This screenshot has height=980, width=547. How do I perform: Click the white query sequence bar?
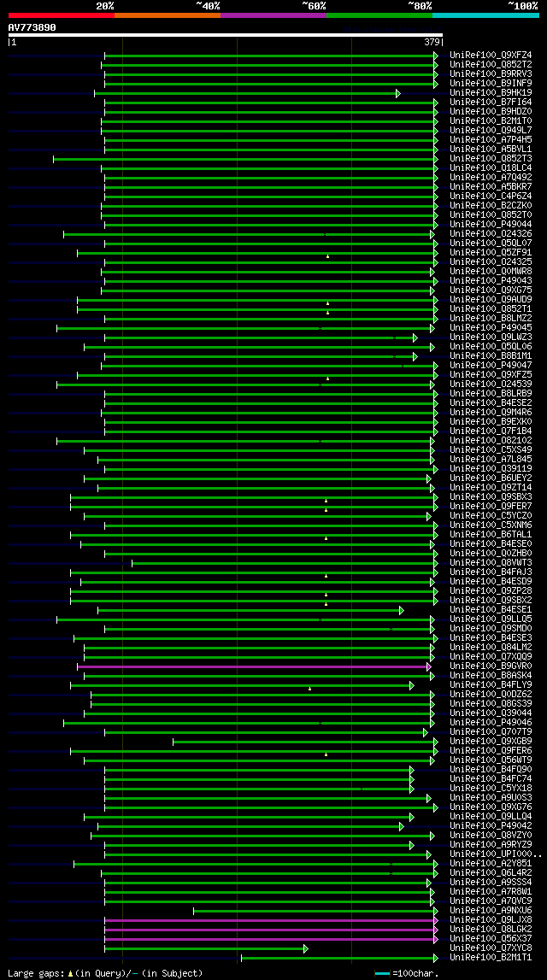point(225,36)
